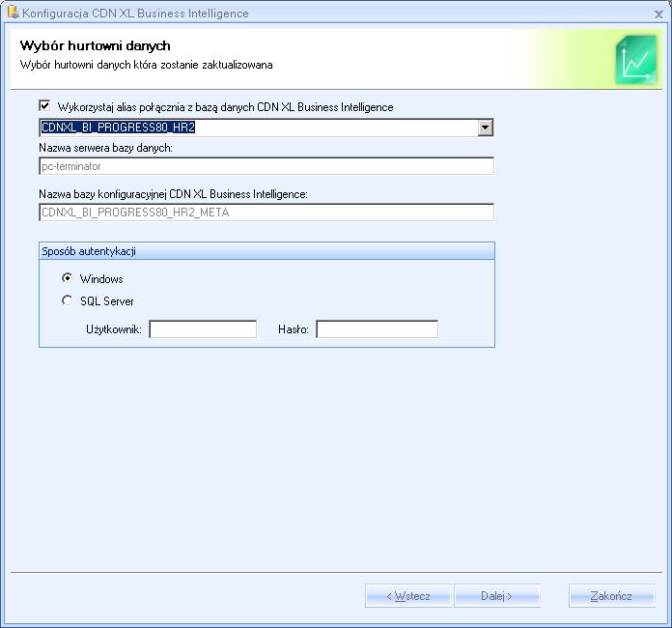Click the green chart wizard icon
Screen dimensions: 672x628
pyautogui.click(x=636, y=60)
